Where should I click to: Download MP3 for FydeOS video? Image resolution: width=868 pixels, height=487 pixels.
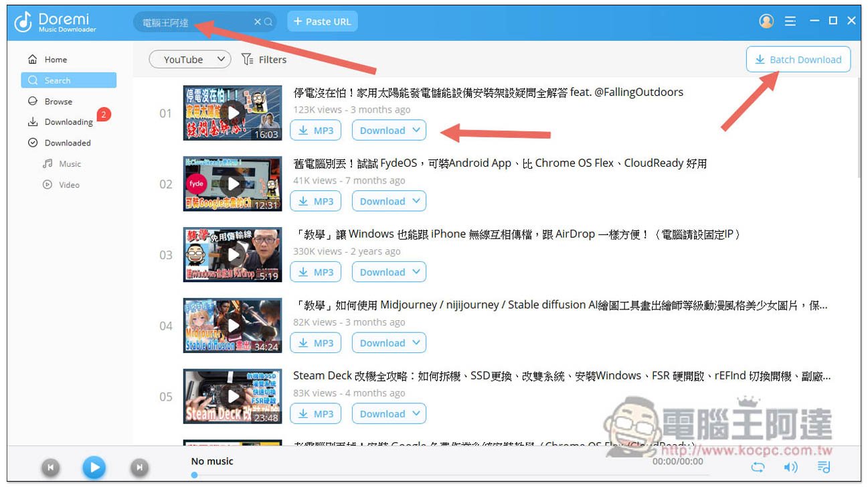(316, 201)
